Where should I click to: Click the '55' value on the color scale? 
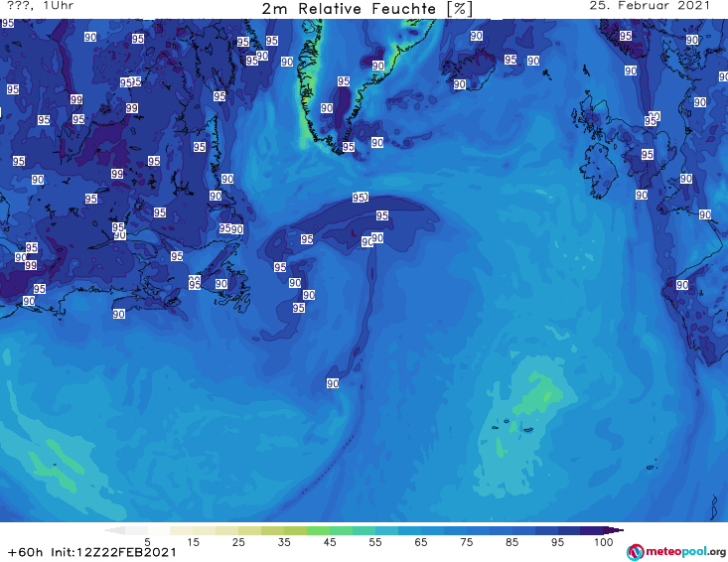(375, 541)
